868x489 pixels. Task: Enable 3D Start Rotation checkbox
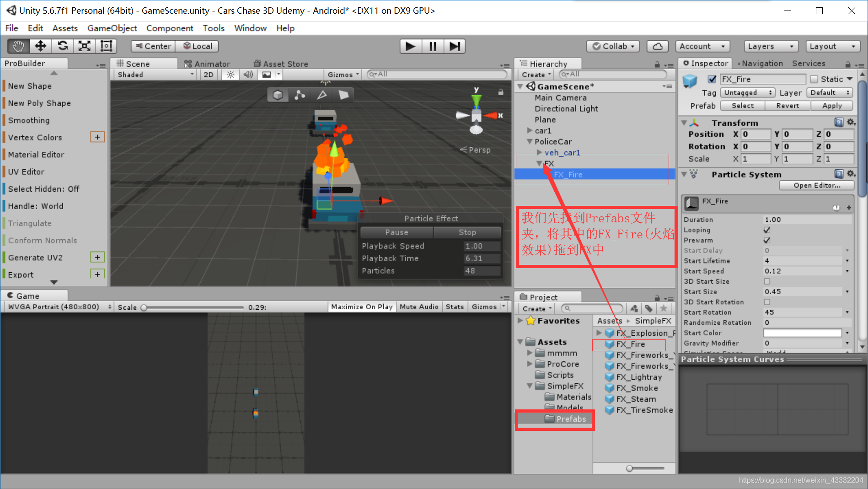(767, 301)
